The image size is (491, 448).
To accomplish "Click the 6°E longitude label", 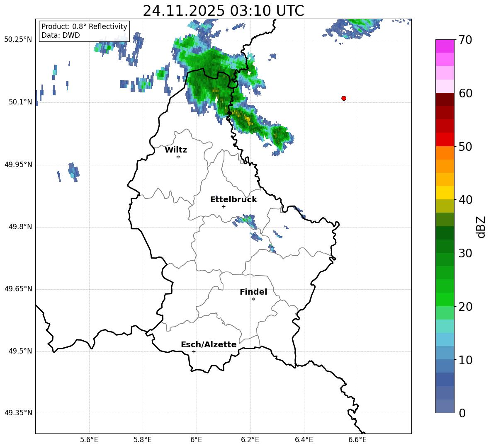I will click(x=196, y=440).
